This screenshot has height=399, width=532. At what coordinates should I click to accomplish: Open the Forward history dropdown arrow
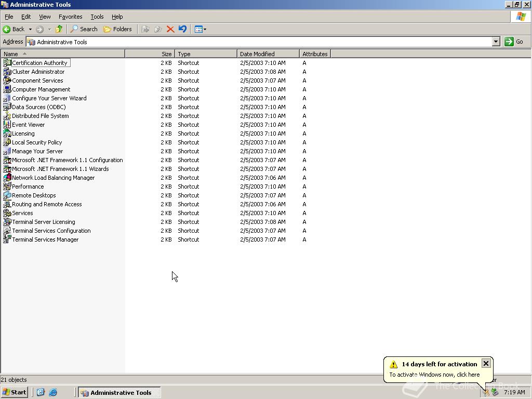coord(49,30)
